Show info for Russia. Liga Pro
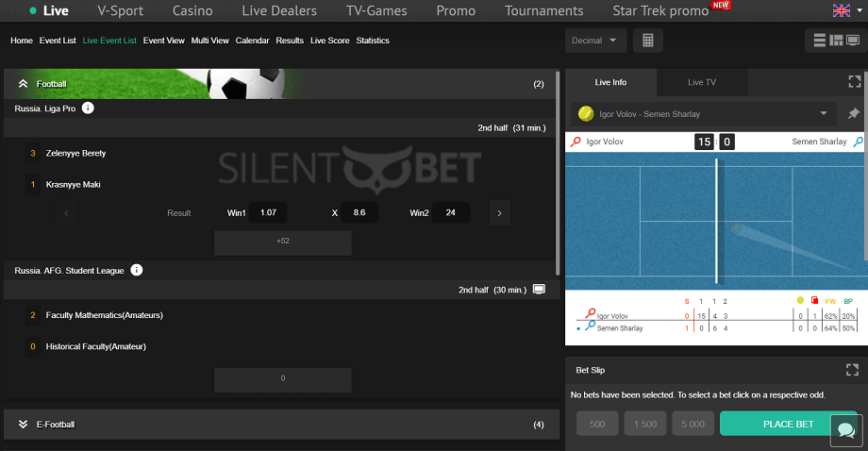The image size is (868, 451). pos(88,108)
